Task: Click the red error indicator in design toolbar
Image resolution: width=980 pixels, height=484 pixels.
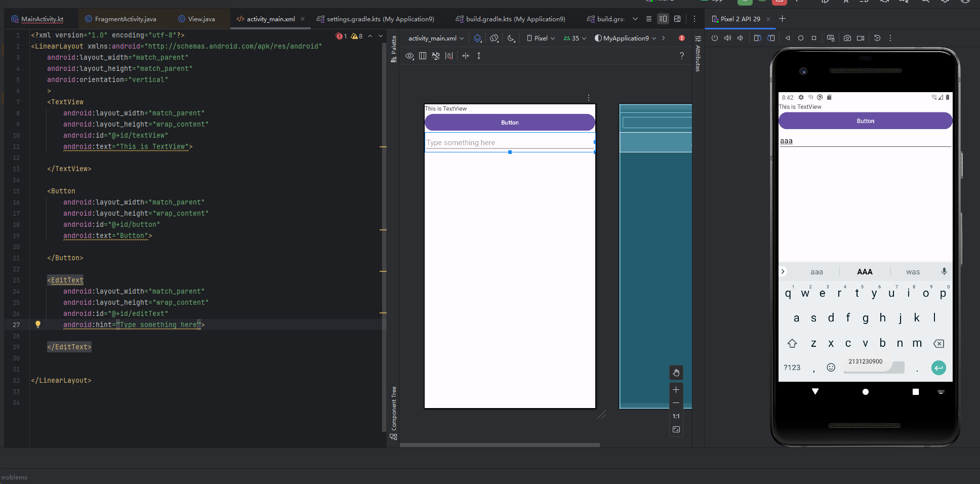Action: coord(682,38)
